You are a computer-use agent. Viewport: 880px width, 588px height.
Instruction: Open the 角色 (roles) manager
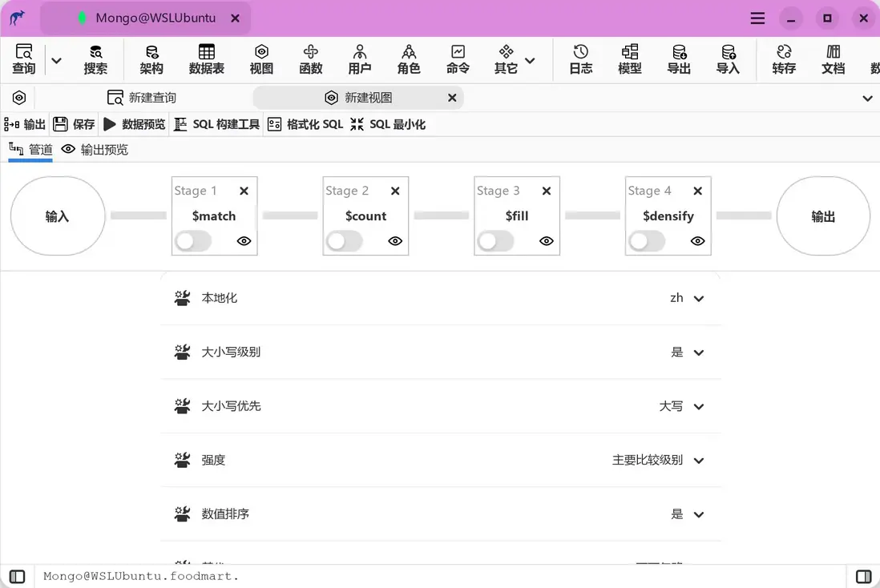409,58
